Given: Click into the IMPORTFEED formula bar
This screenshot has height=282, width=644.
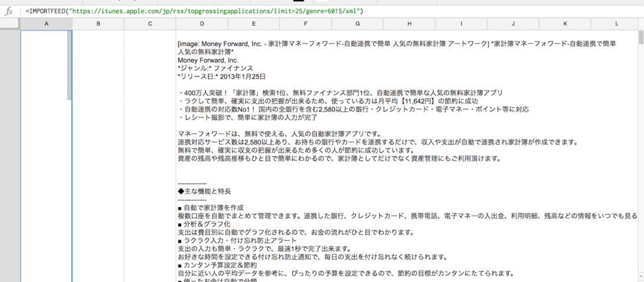Looking at the screenshot, I should pos(333,11).
